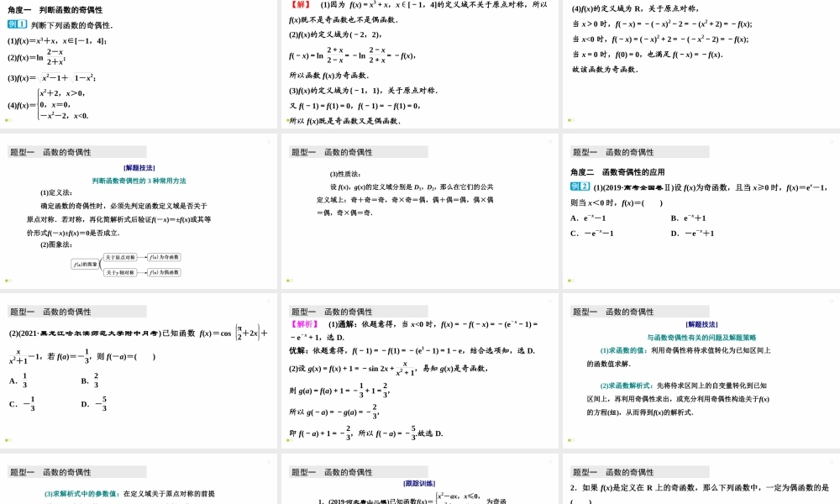Click the 跟踪训练 heading
Screen dimensions: 840x504
(419, 484)
